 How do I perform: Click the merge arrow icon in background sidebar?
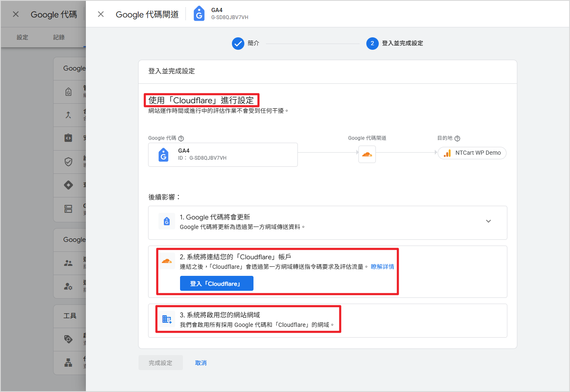pos(68,115)
